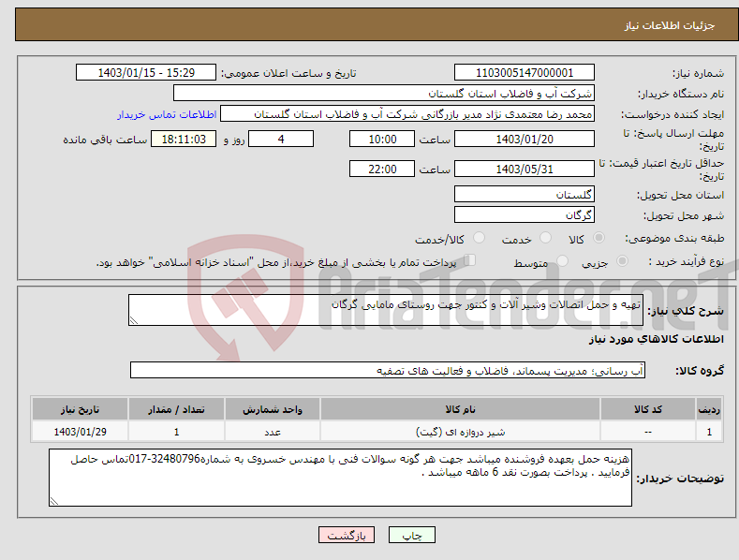Viewport: 739px width, 560px height.
Task: Click the resize handle of buyer notes textarea
Action: (x=54, y=502)
